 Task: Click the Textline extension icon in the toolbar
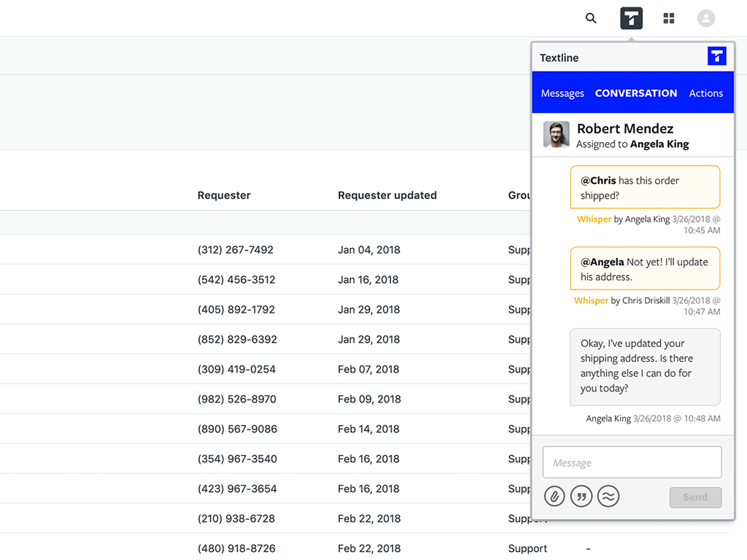[x=631, y=18]
